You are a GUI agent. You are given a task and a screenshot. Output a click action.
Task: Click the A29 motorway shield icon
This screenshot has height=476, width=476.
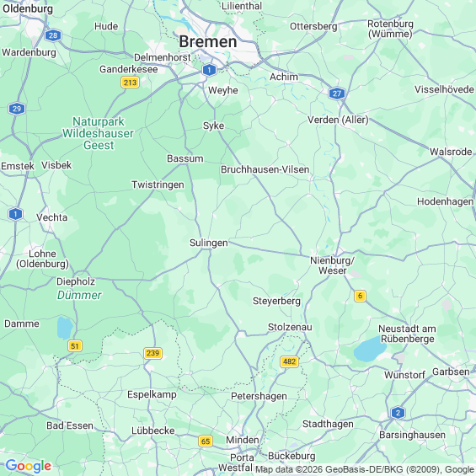[x=17, y=109]
